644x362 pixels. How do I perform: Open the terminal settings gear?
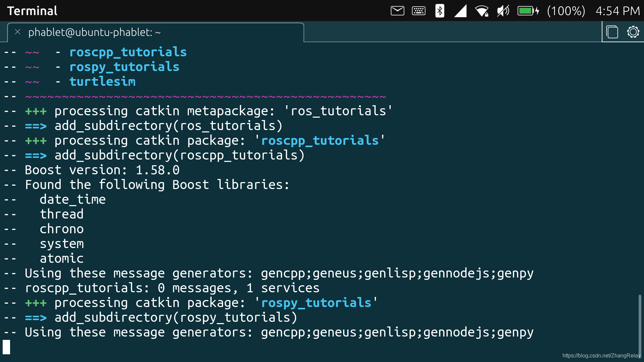[x=633, y=32]
